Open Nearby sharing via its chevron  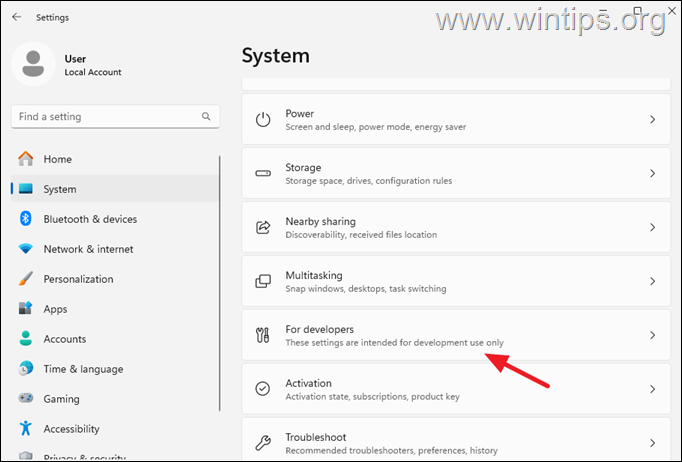point(652,227)
